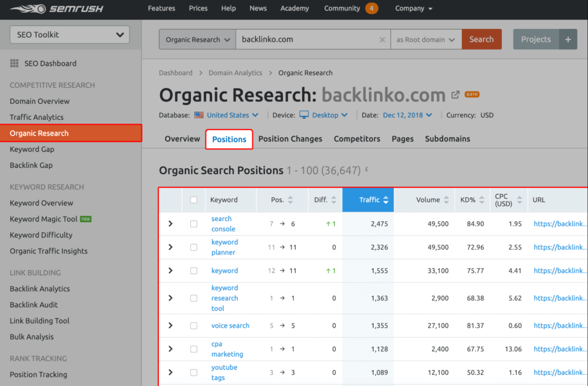Open backlinko.com via external link icon

tap(455, 95)
